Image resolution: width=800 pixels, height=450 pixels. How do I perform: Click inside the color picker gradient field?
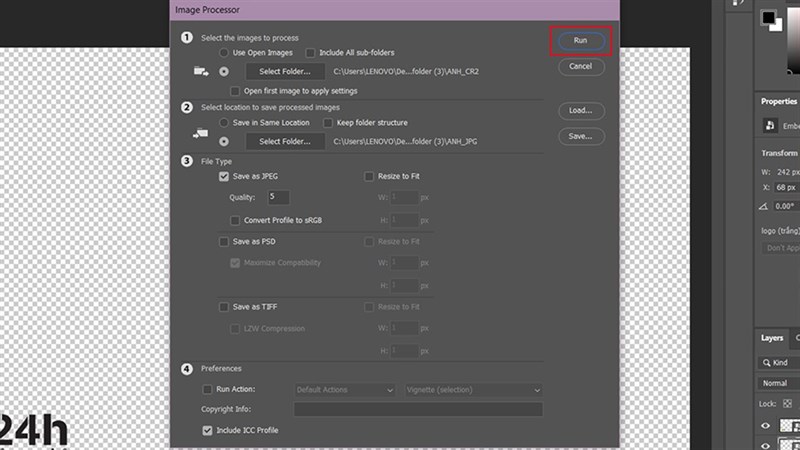tap(794, 41)
